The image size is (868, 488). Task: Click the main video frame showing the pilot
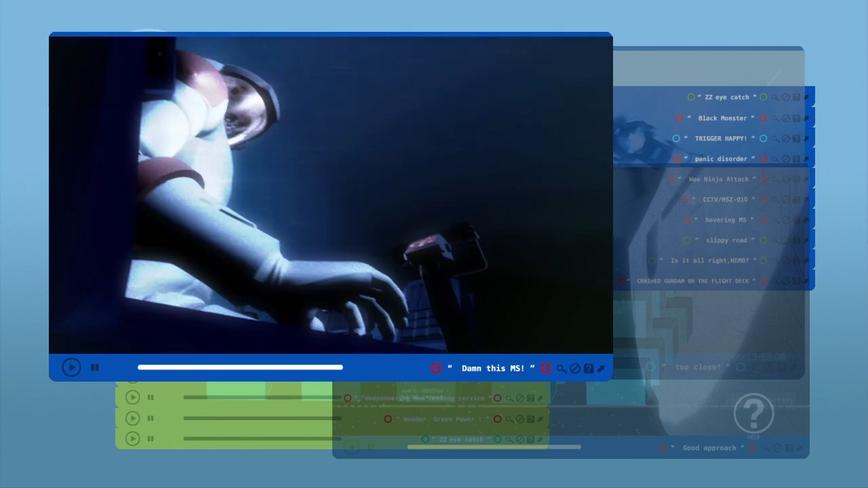[x=331, y=195]
